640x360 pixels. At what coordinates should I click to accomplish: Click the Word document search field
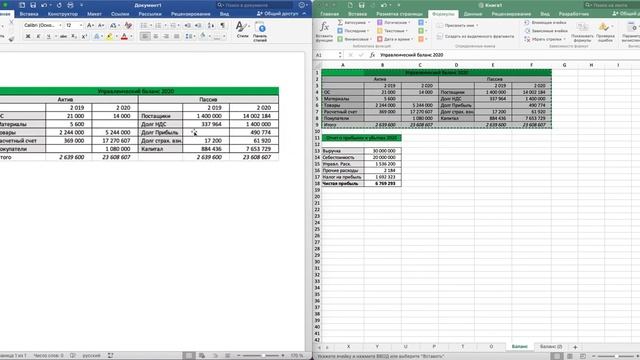[254, 5]
